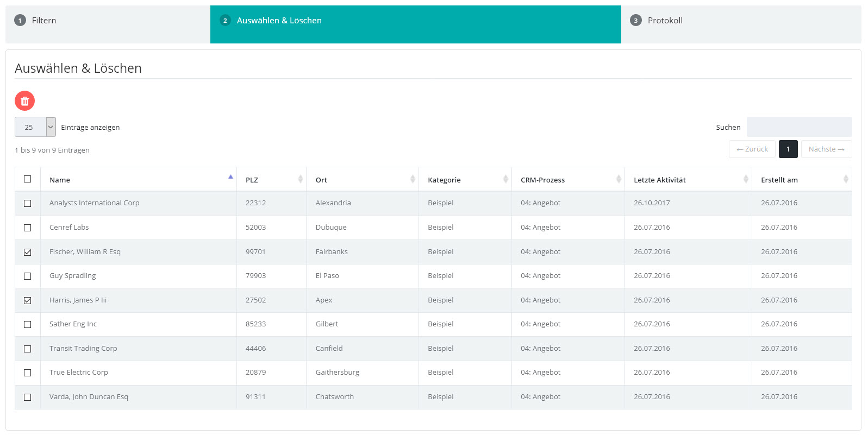Open the entries-per-page dropdown showing 25
868x435 pixels.
coord(35,127)
